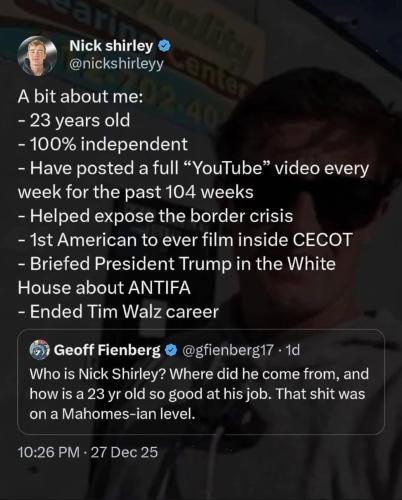The image size is (402, 500).
Task: Click the 10:26 PM post time
Action: click(49, 452)
